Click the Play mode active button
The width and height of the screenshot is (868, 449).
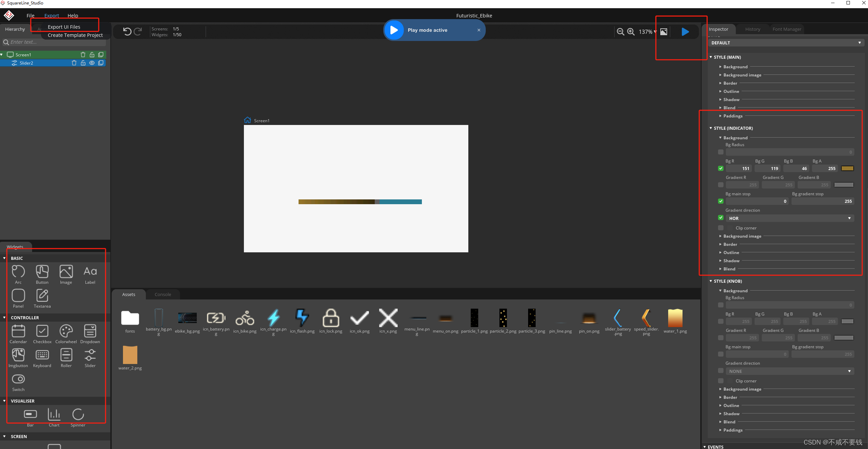(x=433, y=30)
